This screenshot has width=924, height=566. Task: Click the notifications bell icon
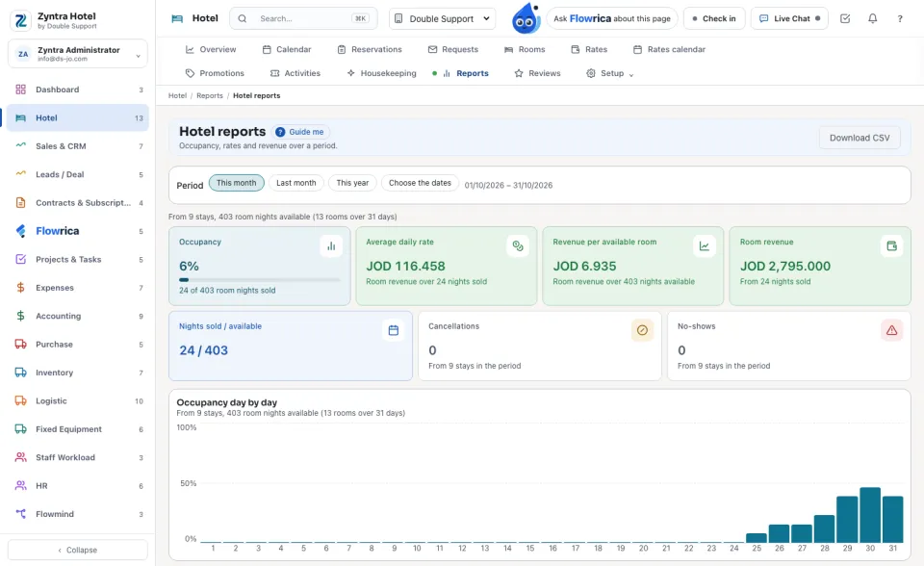click(872, 18)
